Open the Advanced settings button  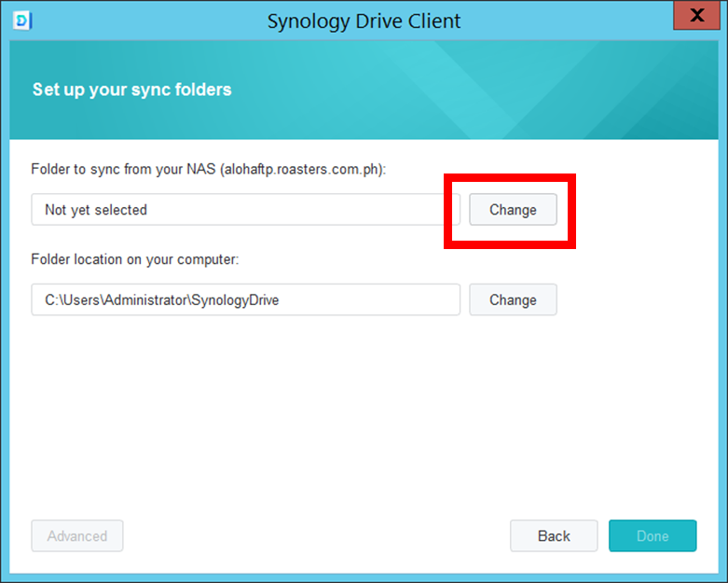pos(77,535)
